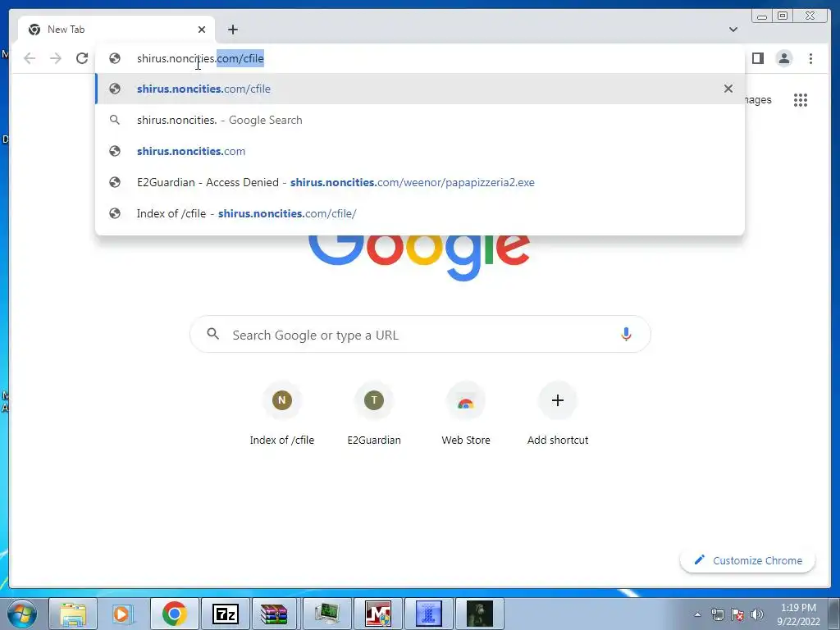Open the Action Center flag icon
The height and width of the screenshot is (630, 840).
click(737, 614)
